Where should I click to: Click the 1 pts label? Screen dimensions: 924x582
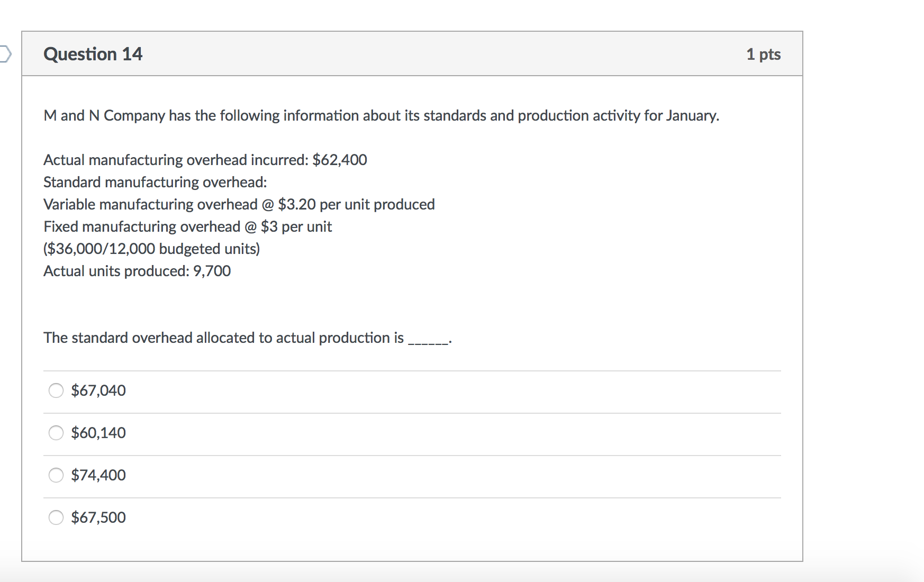click(763, 54)
